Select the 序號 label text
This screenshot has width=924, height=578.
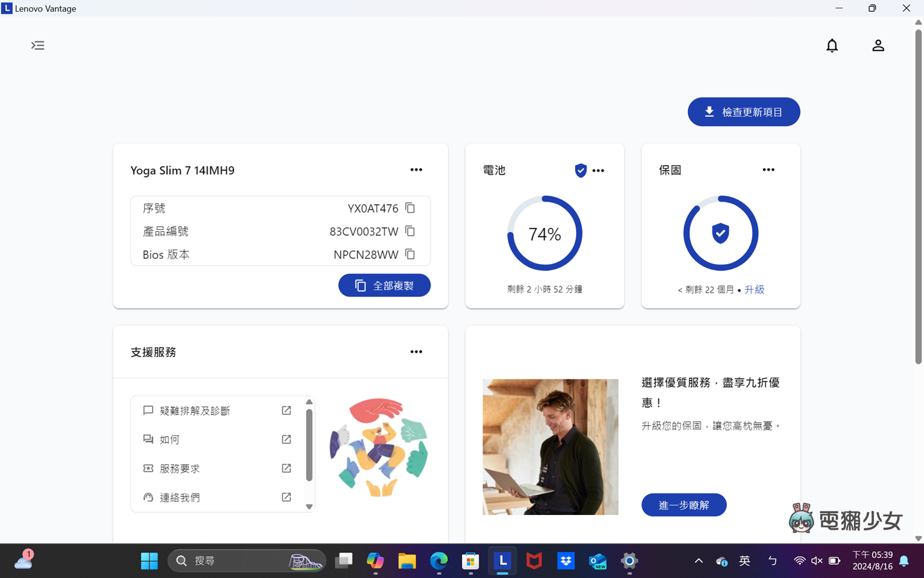click(154, 208)
